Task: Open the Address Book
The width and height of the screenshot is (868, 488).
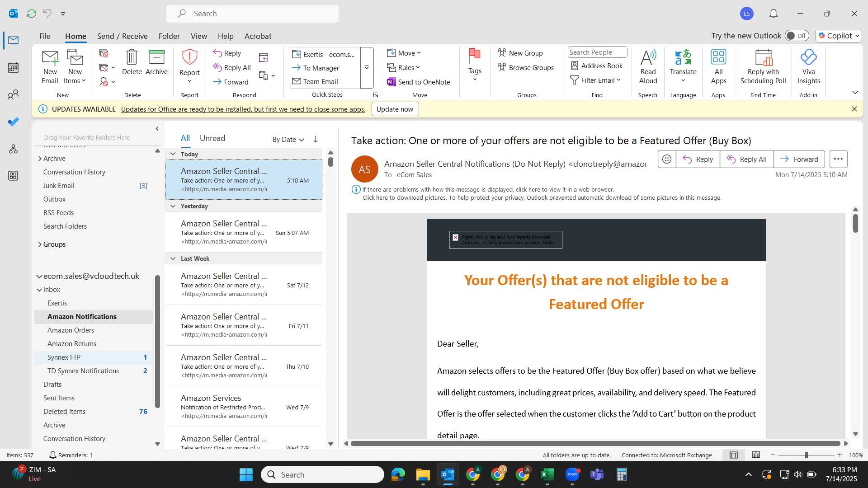Action: [x=597, y=66]
